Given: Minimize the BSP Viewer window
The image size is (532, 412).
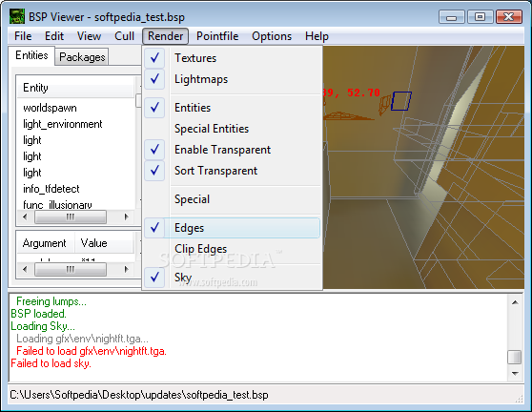Looking at the screenshot, I should [x=451, y=17].
